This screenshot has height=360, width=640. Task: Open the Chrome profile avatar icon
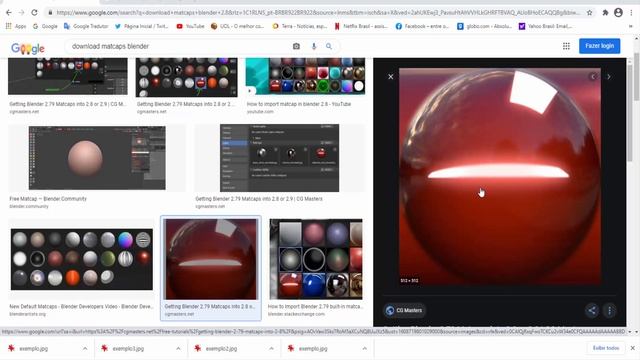[618, 13]
